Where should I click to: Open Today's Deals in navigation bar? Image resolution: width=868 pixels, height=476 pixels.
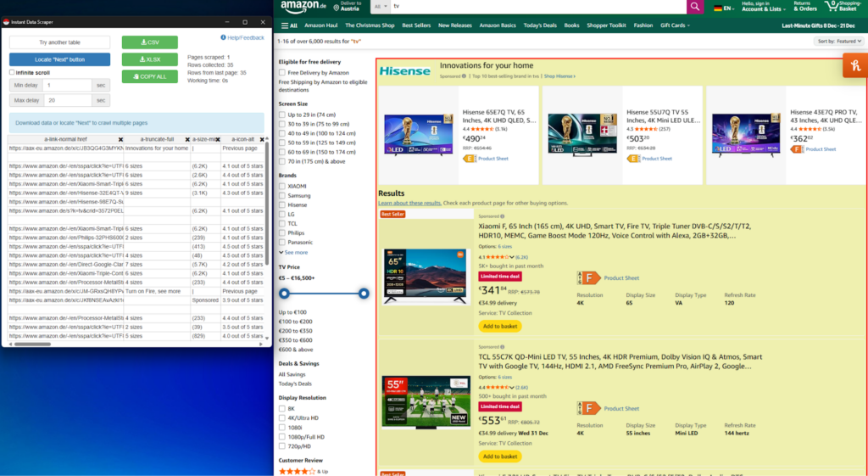[x=539, y=25]
